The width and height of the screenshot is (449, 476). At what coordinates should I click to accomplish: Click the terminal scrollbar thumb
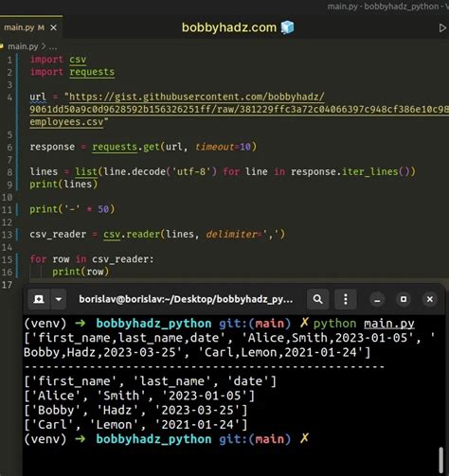[x=441, y=460]
